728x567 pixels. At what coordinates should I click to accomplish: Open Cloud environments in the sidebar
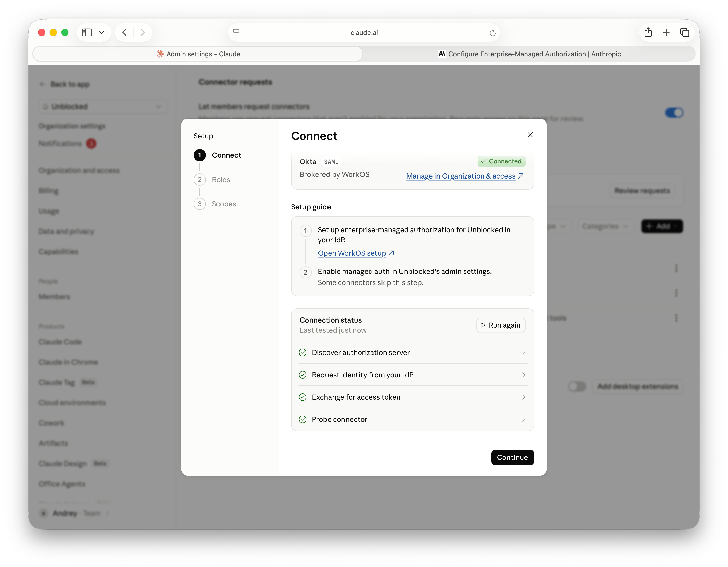point(72,403)
